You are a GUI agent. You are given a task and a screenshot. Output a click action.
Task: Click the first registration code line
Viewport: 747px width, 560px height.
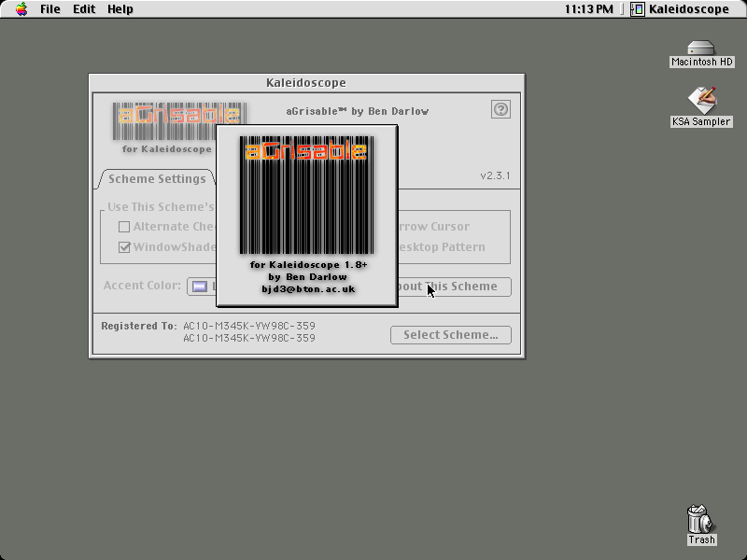249,326
